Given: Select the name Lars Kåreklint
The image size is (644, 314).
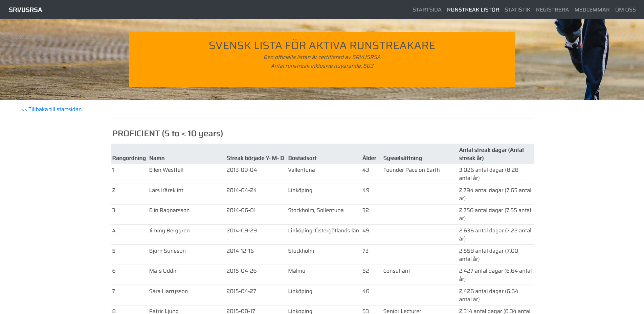Looking at the screenshot, I should coord(166,190).
